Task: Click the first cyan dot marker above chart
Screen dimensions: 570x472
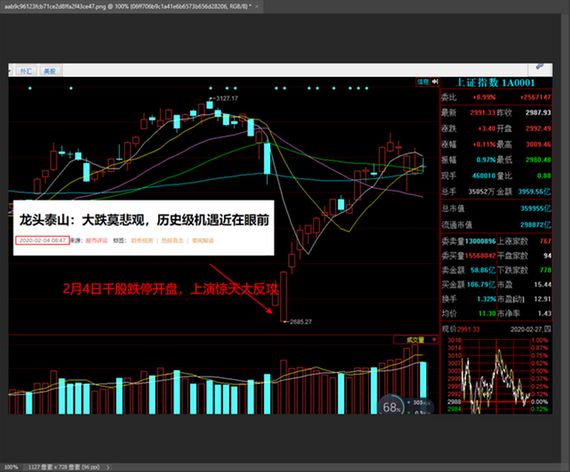Action: click(x=30, y=88)
